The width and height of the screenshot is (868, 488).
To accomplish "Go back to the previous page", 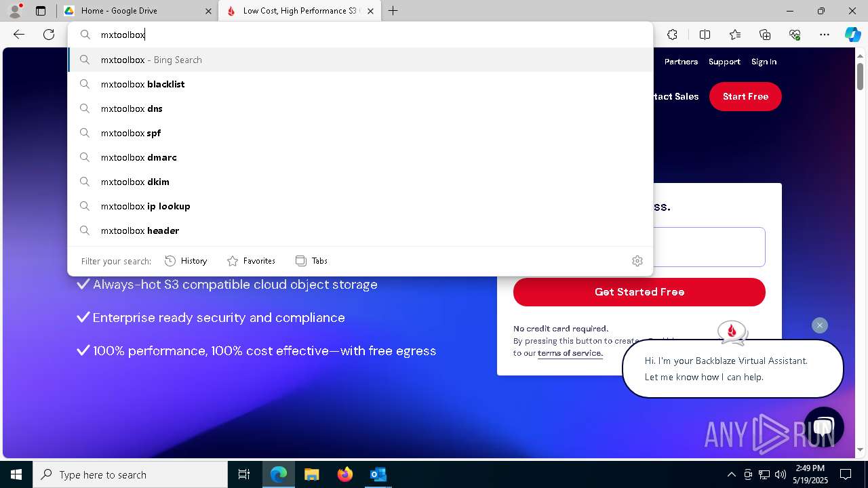I will coord(19,35).
